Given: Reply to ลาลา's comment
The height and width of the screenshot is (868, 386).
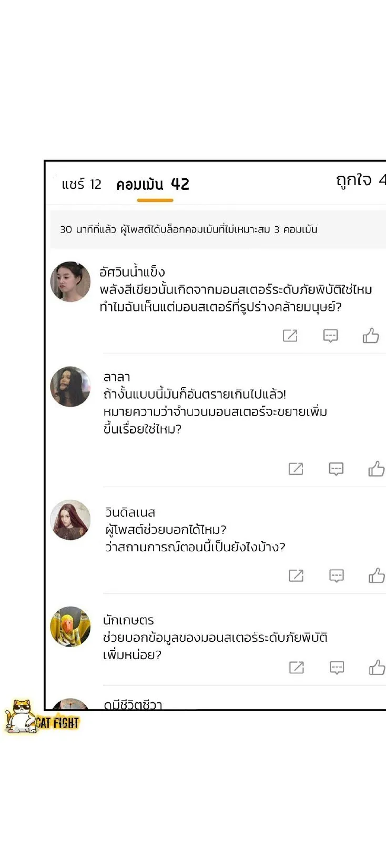Looking at the screenshot, I should point(336,469).
